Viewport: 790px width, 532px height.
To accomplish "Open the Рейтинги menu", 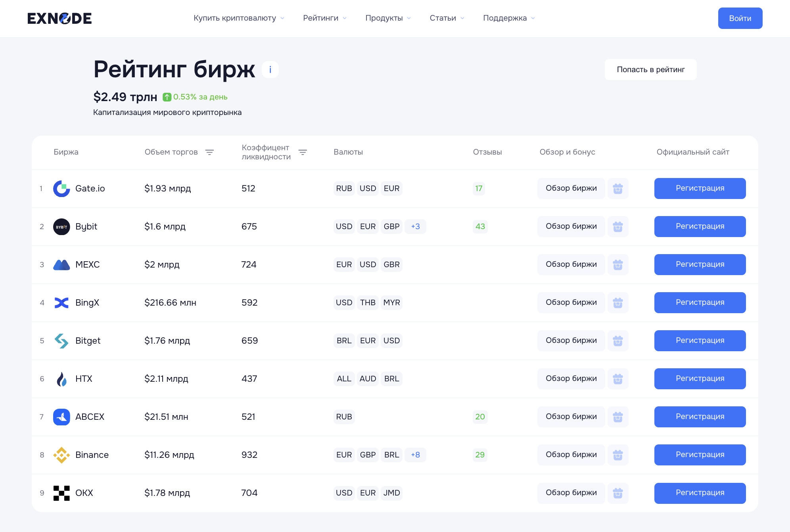I will 325,18.
